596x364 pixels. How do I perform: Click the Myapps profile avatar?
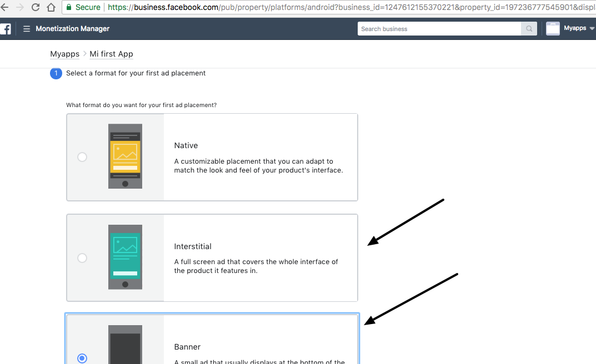point(553,28)
